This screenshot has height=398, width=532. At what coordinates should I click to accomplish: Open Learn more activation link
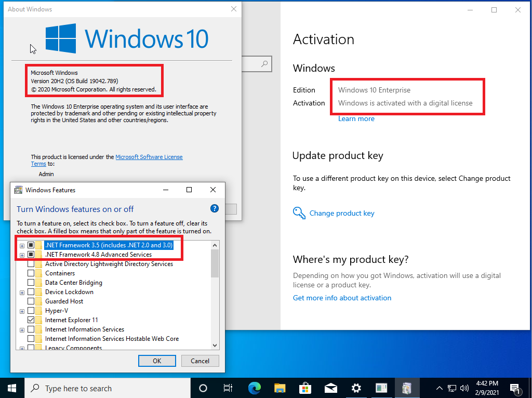[x=356, y=119]
